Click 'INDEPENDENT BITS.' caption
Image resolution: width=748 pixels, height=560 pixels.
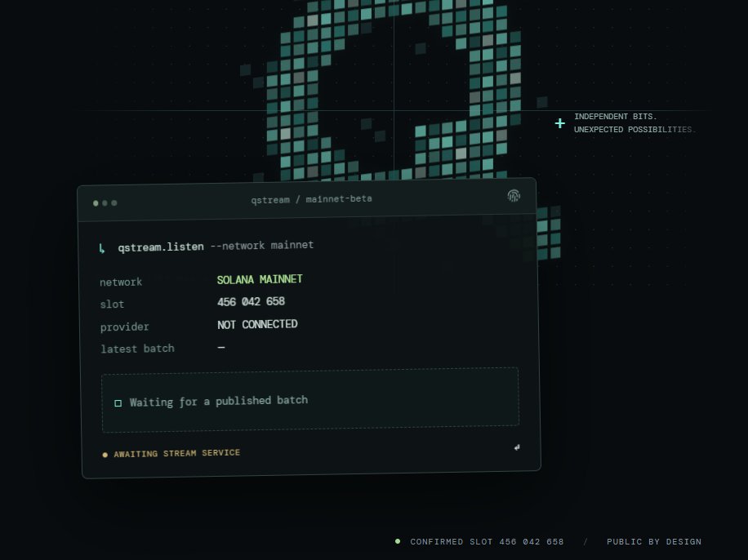[616, 117]
